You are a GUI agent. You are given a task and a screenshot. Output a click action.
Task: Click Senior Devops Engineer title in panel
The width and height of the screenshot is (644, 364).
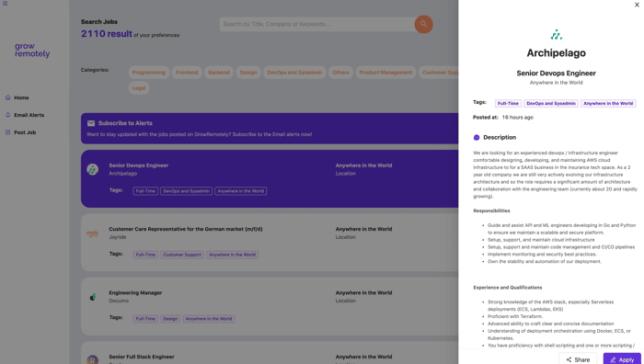click(556, 73)
